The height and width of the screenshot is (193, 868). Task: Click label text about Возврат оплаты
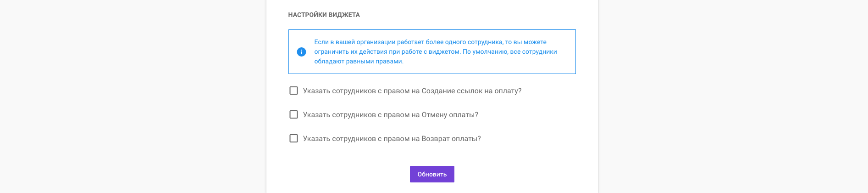[x=392, y=139]
